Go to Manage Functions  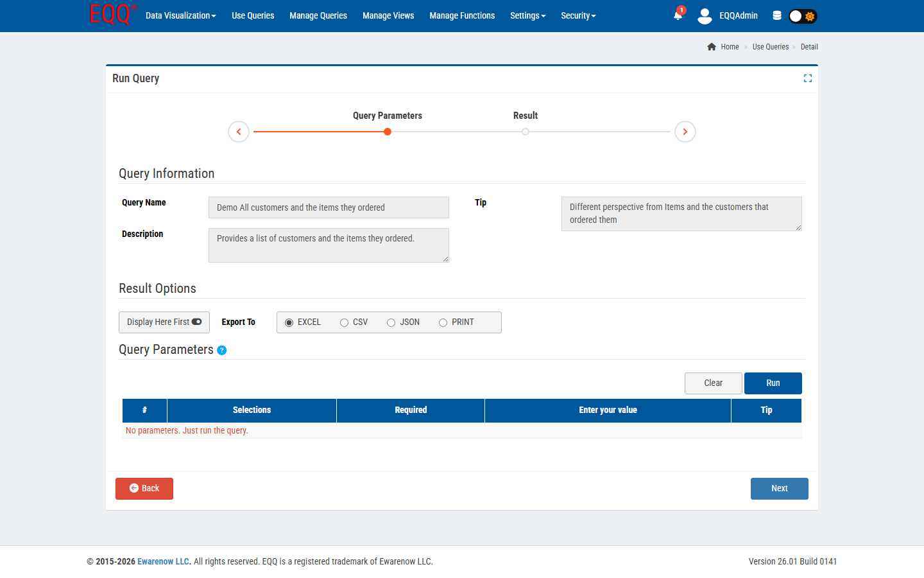462,15
